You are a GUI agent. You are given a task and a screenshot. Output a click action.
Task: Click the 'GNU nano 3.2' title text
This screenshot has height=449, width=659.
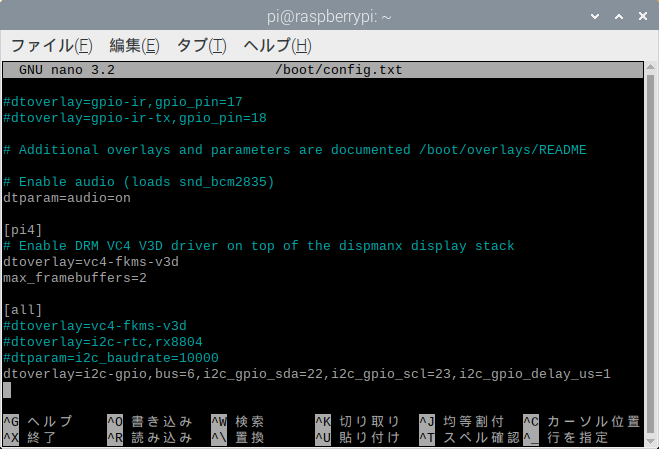click(67, 70)
